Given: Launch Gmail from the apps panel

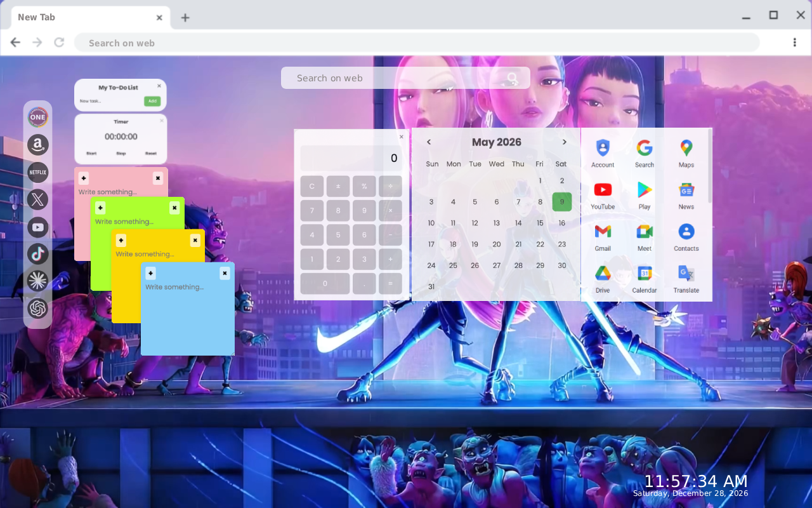Looking at the screenshot, I should pos(603,237).
